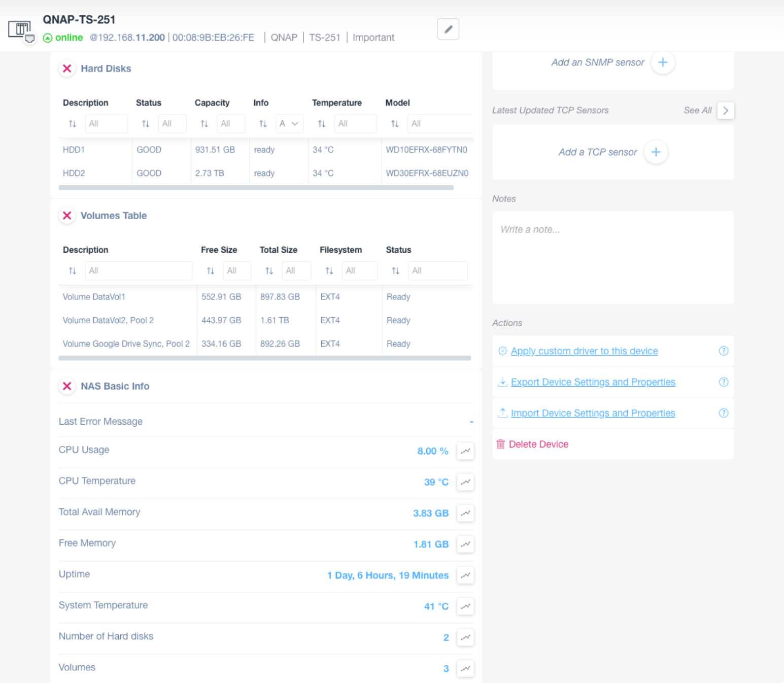Toggle sorting on the Temperature column
This screenshot has width=784, height=683.
(x=321, y=123)
